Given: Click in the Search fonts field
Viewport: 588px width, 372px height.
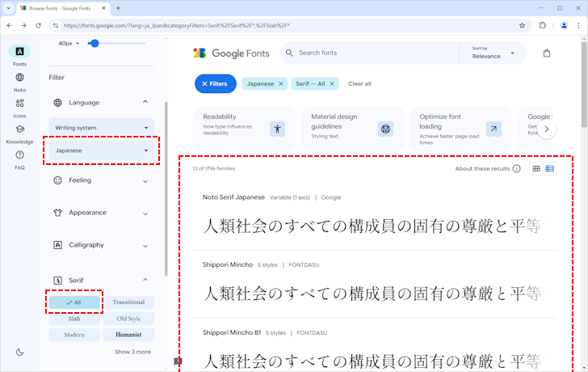Looking at the screenshot, I should click(x=377, y=53).
